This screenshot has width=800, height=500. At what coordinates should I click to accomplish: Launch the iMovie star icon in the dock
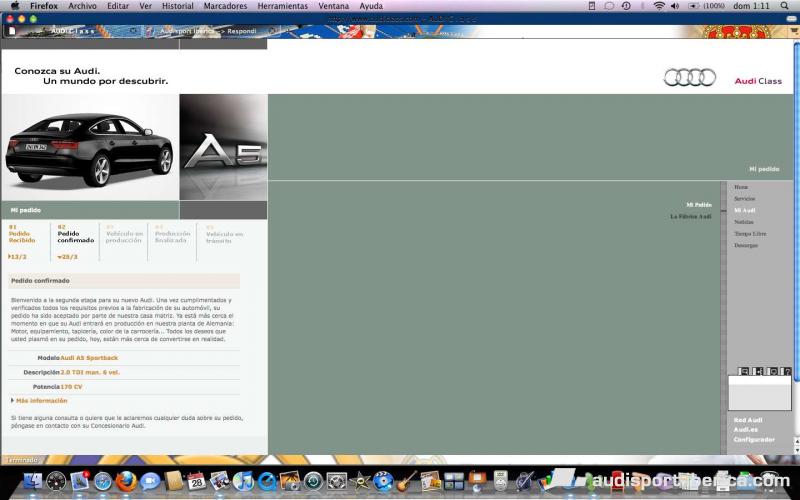click(360, 481)
